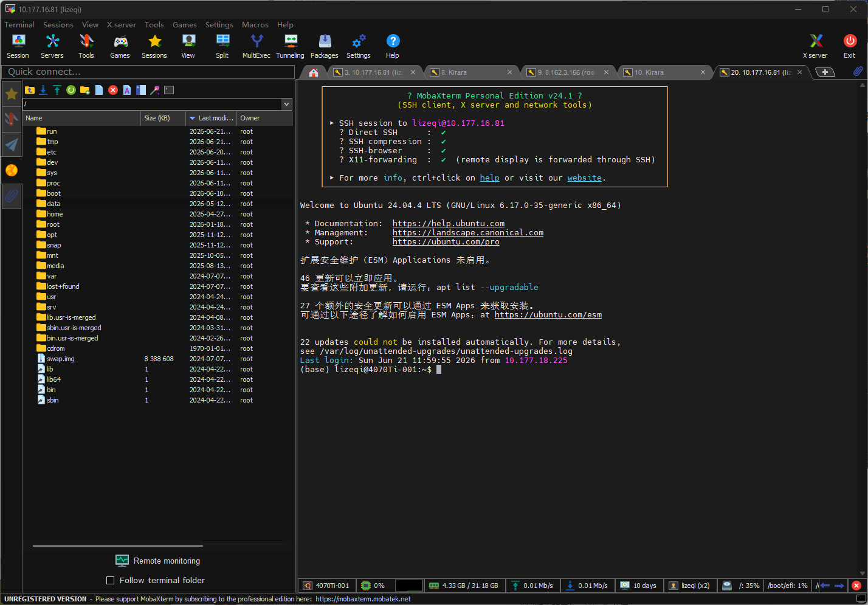
Task: Start the X server icon
Action: (815, 46)
